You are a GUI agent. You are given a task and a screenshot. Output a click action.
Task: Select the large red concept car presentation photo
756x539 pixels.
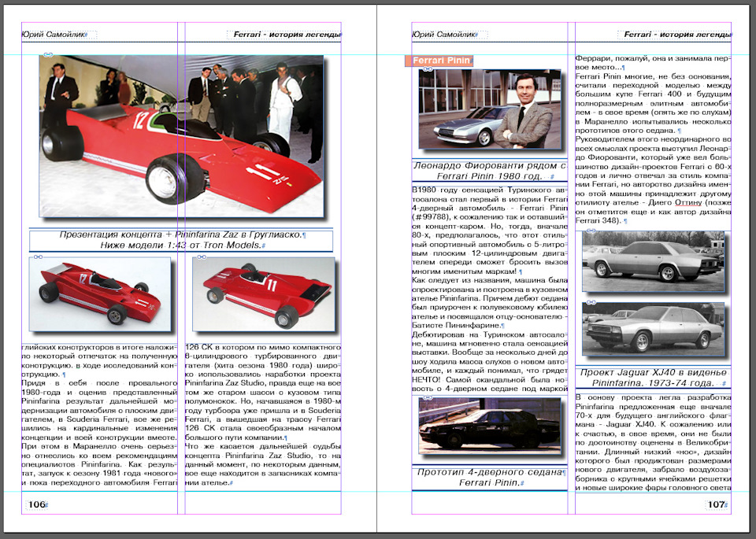[181, 136]
